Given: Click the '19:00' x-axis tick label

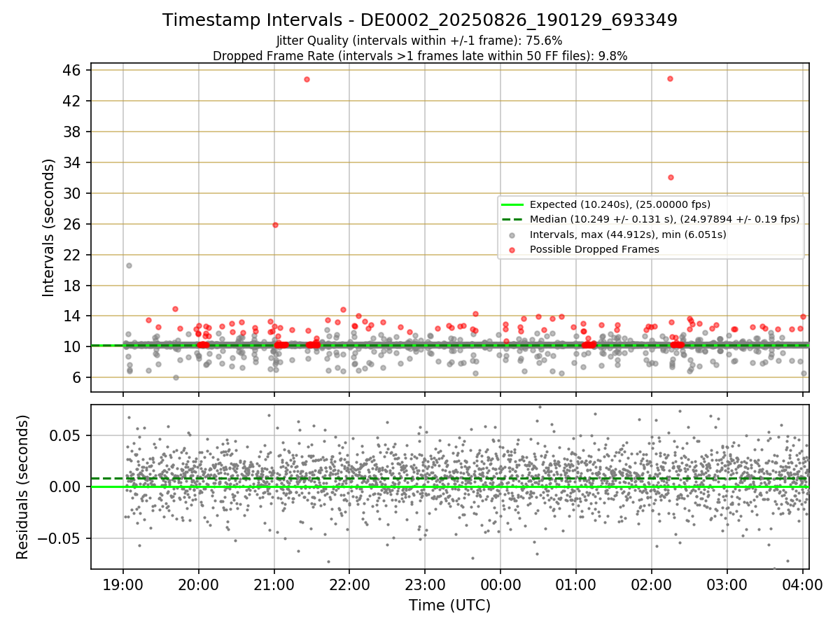Looking at the screenshot, I should coord(123,584).
